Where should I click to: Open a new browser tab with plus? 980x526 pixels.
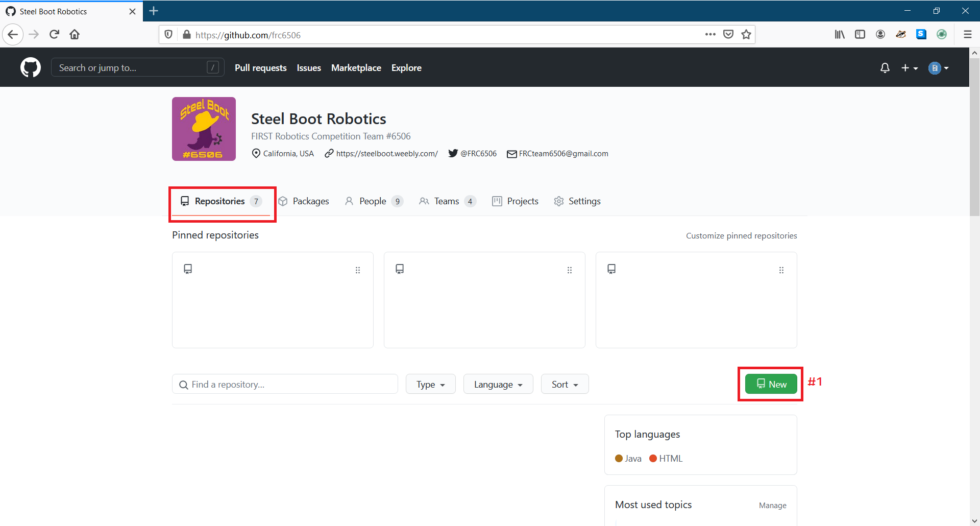pyautogui.click(x=154, y=11)
